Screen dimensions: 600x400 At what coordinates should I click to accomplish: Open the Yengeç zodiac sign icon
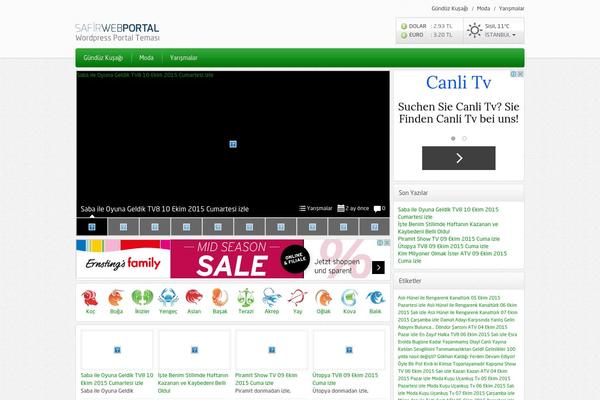168,298
